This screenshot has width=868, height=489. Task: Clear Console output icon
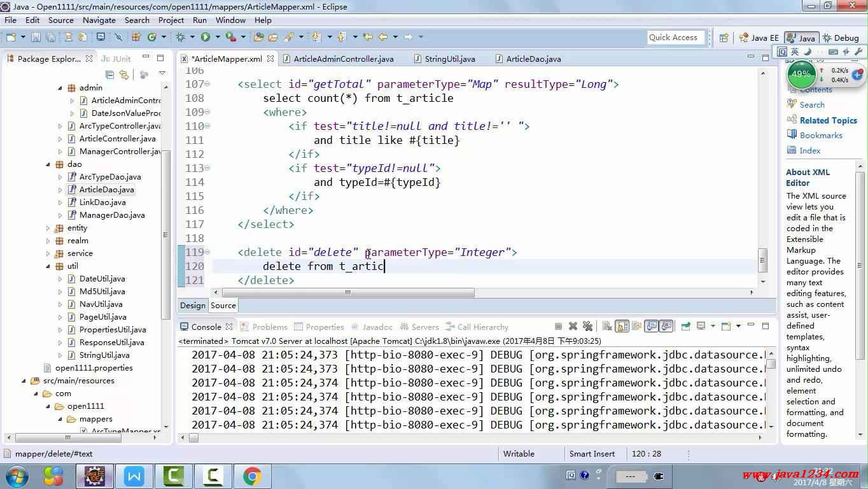pyautogui.click(x=607, y=327)
